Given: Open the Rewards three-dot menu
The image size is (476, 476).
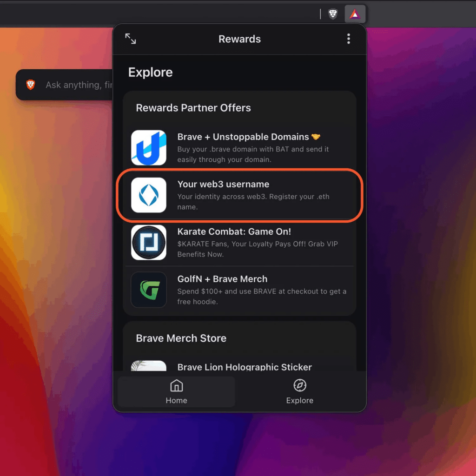Looking at the screenshot, I should (x=349, y=39).
